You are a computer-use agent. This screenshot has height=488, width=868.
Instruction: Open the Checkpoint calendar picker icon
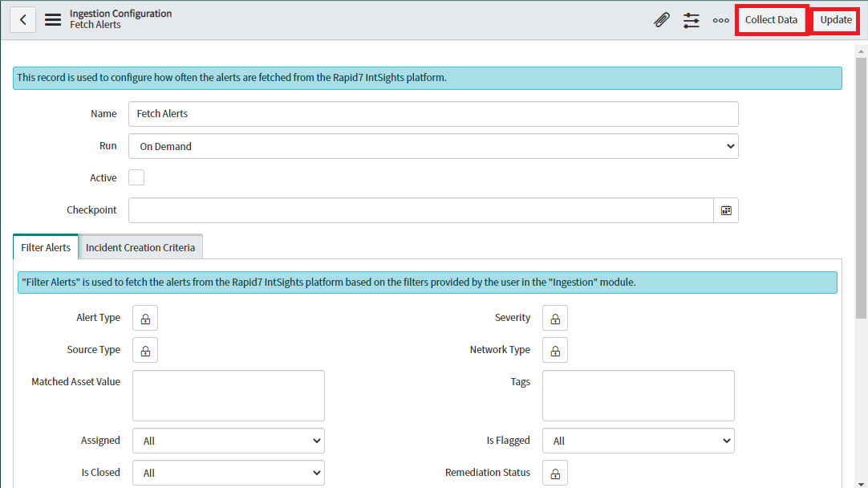tap(726, 210)
